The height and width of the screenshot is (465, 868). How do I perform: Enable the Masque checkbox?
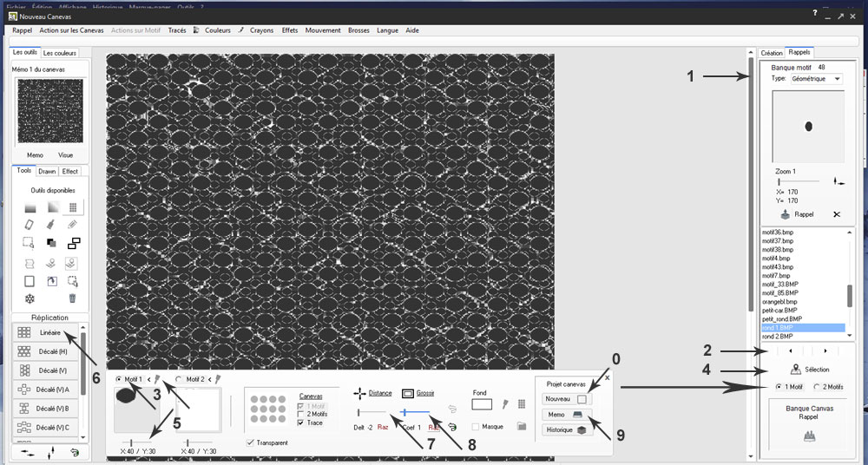476,426
